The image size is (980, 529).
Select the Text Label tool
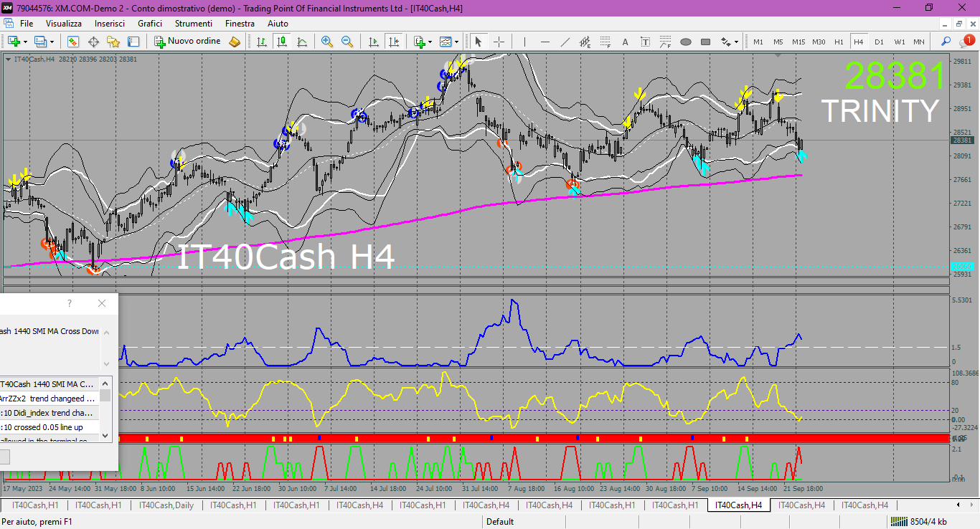(x=645, y=42)
